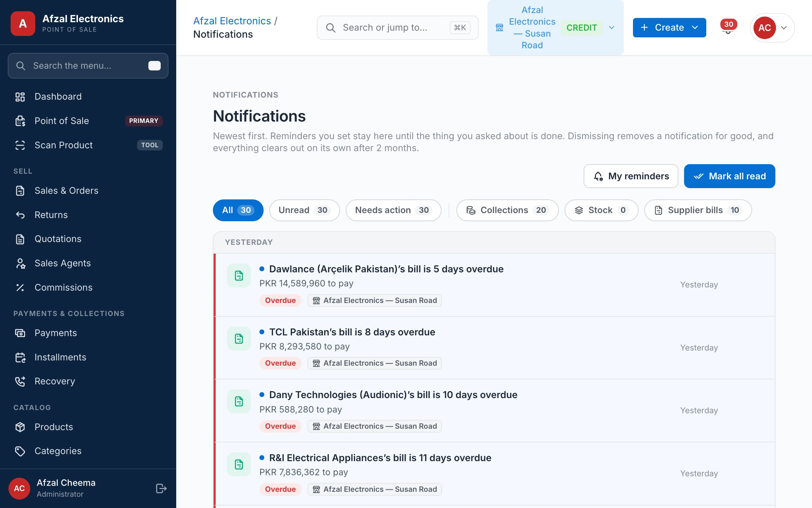Click the green CREDIT badge
Viewport: 812px width, 508px height.
point(582,27)
